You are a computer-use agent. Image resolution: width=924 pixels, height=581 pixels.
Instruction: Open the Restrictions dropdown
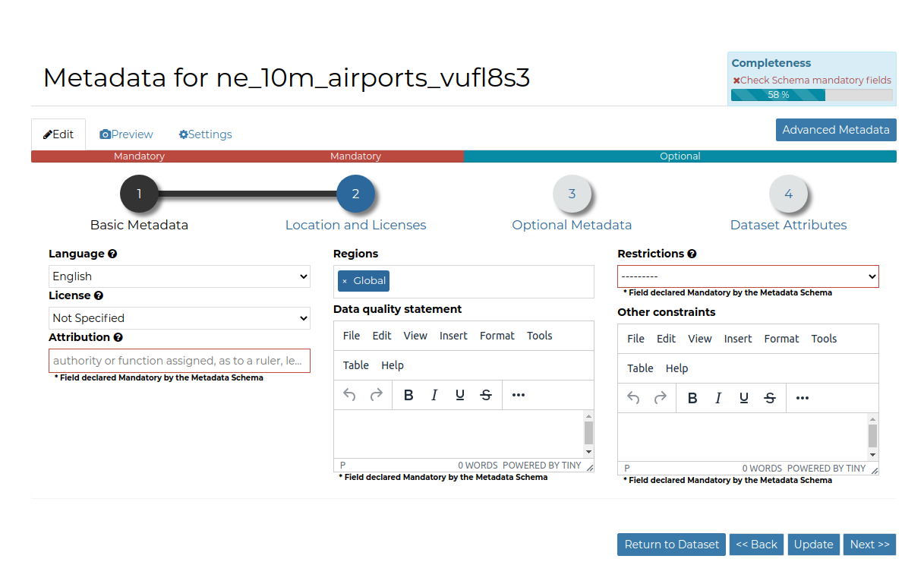tap(748, 276)
